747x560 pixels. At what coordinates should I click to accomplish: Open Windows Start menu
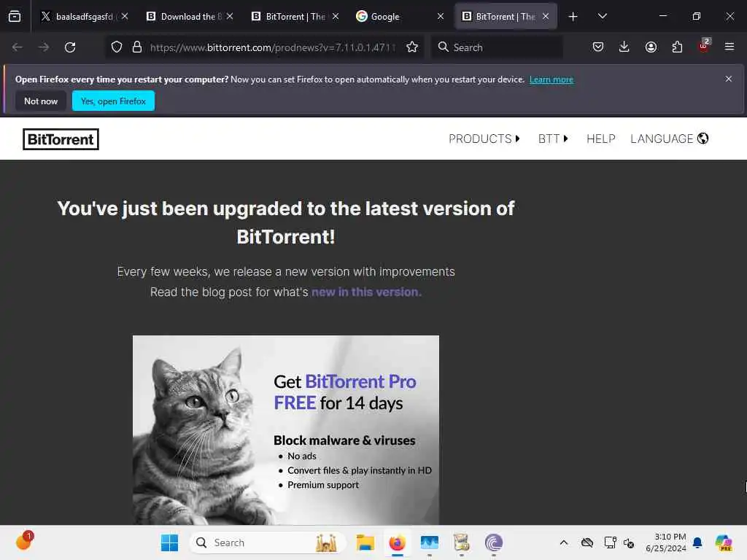pyautogui.click(x=169, y=542)
